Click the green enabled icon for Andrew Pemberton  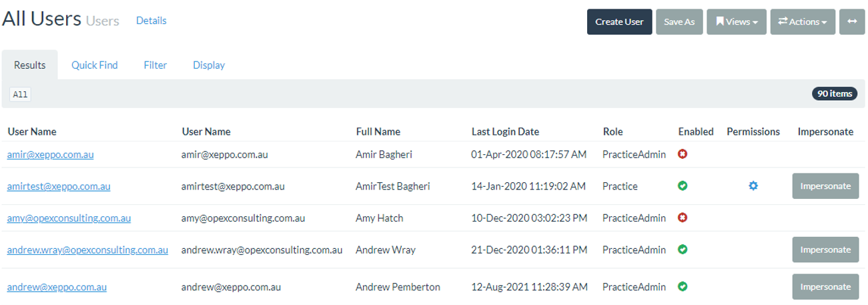(x=683, y=287)
